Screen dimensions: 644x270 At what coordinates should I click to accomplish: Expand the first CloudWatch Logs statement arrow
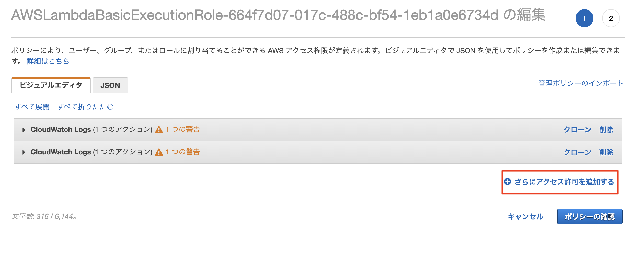(x=24, y=130)
